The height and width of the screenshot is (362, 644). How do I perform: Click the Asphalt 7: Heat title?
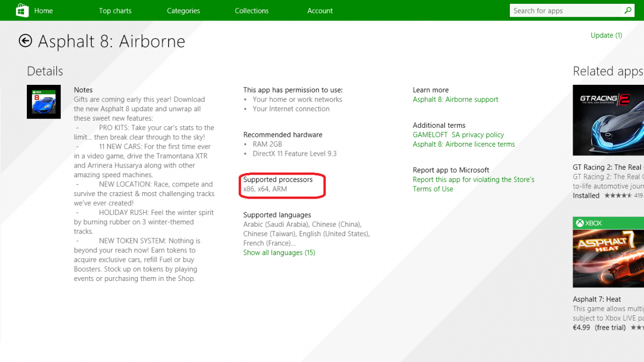[x=597, y=299]
